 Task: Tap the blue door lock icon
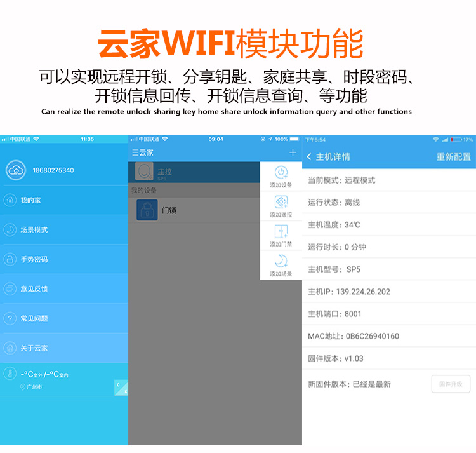click(x=147, y=210)
